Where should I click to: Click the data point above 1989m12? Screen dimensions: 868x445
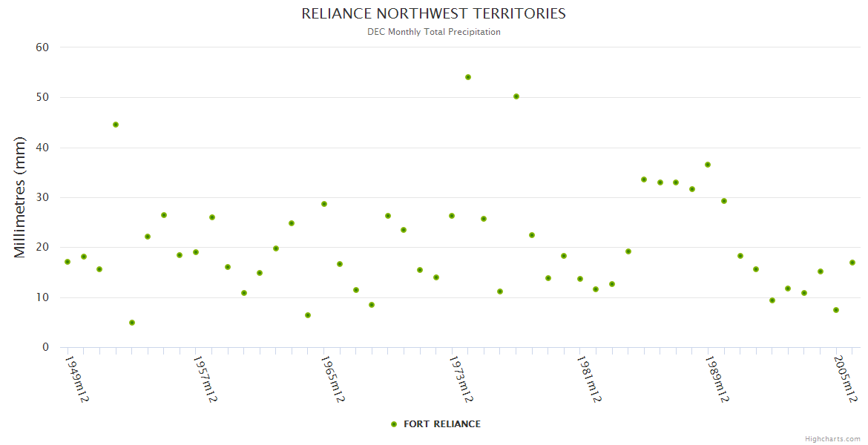(x=708, y=165)
